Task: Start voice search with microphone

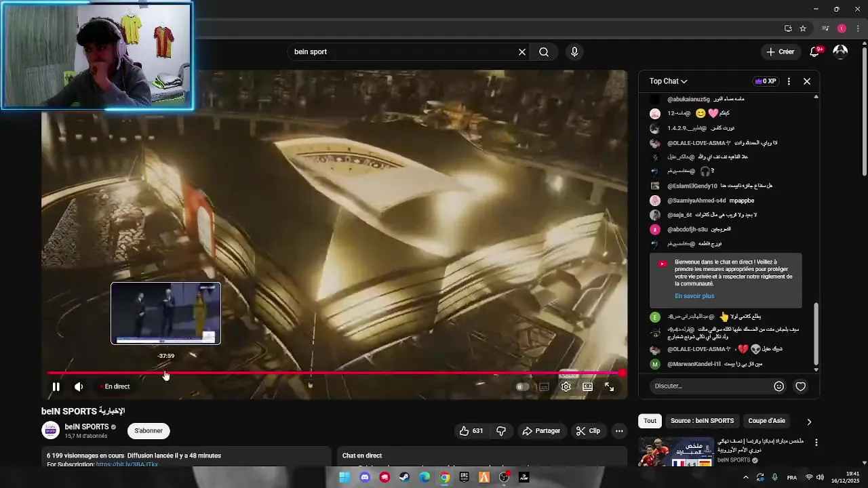Action: click(574, 52)
